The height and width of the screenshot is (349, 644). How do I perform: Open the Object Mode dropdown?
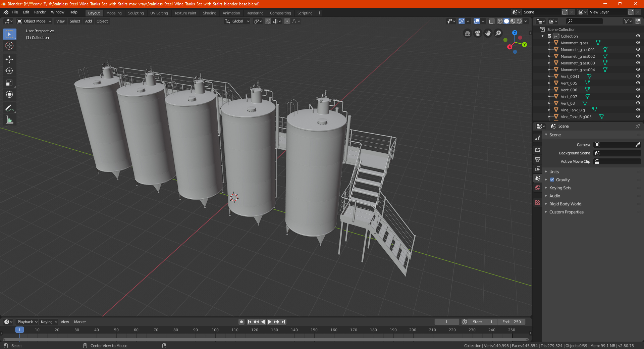pyautogui.click(x=34, y=21)
